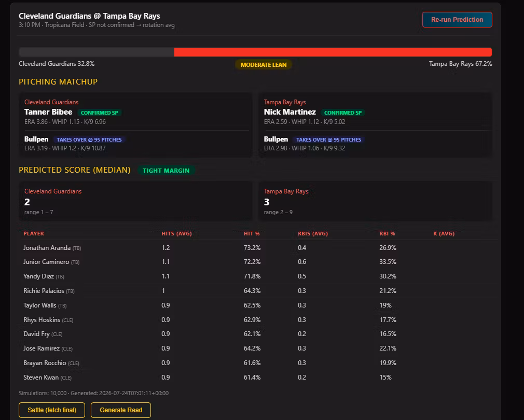Select the Jonathan Aranda player row name
Image resolution: width=524 pixels, height=420 pixels.
(47, 248)
